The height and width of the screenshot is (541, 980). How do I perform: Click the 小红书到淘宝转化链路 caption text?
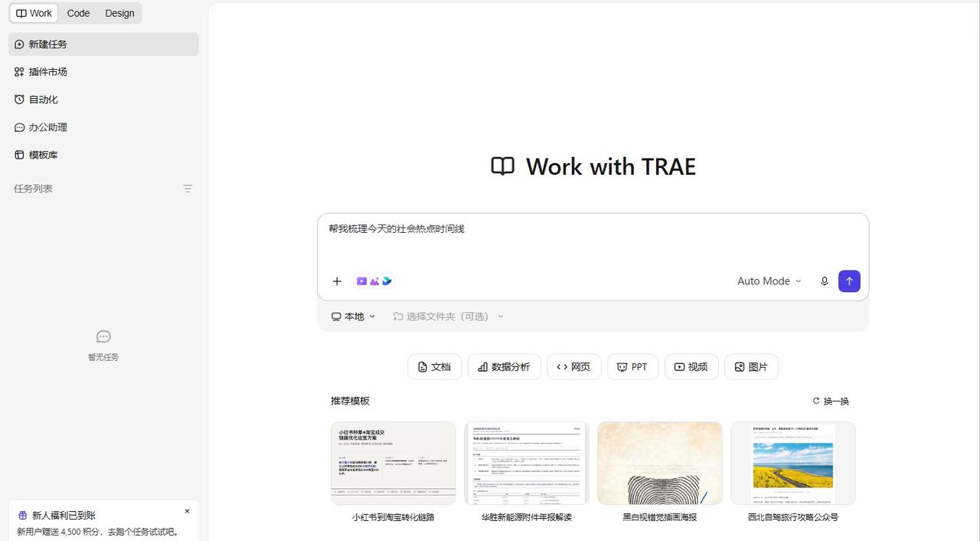393,517
